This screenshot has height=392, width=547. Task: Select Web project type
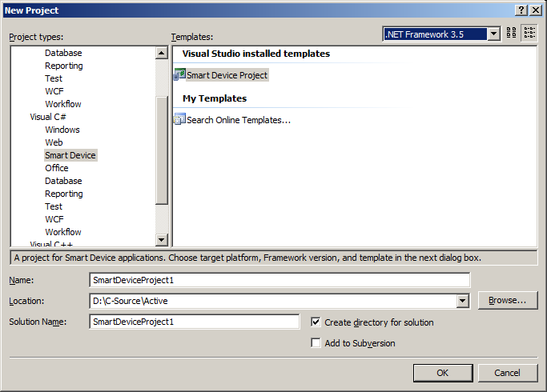[54, 142]
